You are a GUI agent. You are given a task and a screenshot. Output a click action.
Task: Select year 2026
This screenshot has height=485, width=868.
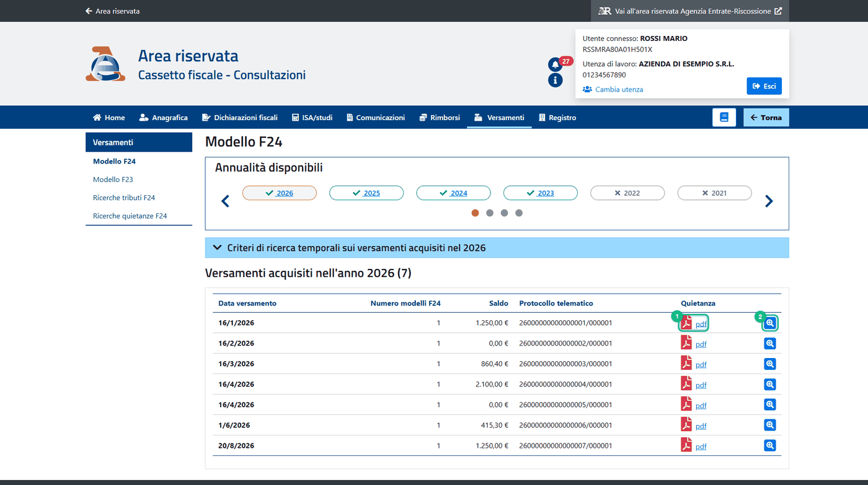click(x=279, y=193)
